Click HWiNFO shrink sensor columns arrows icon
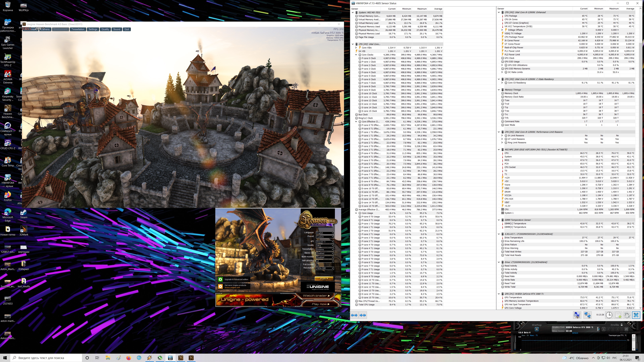The image size is (644, 362). pos(363,315)
